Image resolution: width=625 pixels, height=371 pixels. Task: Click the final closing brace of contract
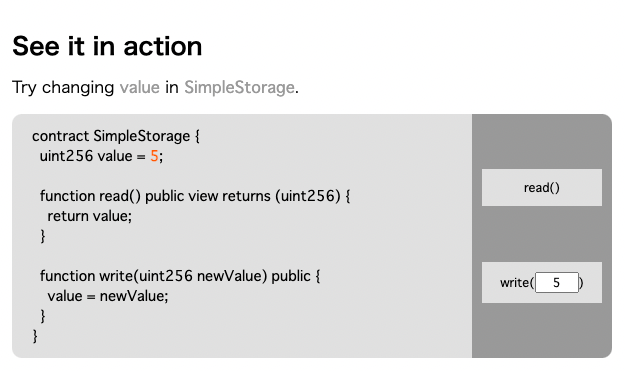pyautogui.click(x=35, y=336)
